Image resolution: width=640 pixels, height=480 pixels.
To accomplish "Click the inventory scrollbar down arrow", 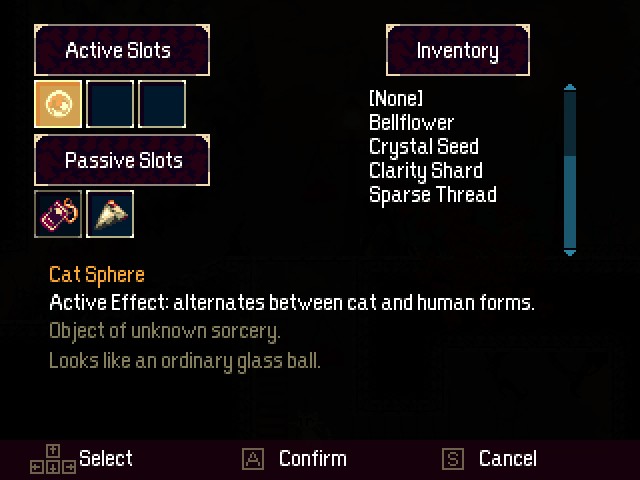I will (x=570, y=252).
